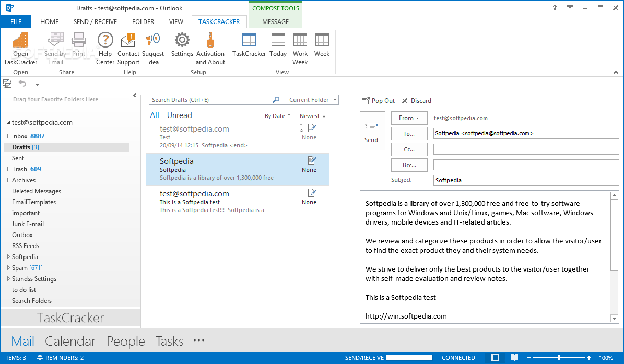624x364 pixels.
Task: Open SEND / RECEIVE tab
Action: point(95,22)
